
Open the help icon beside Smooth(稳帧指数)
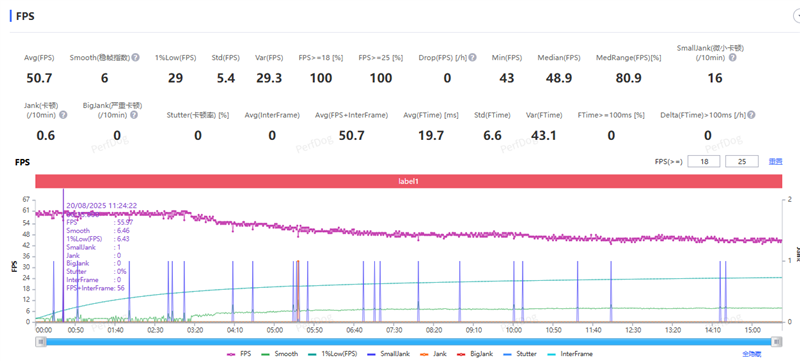click(136, 58)
